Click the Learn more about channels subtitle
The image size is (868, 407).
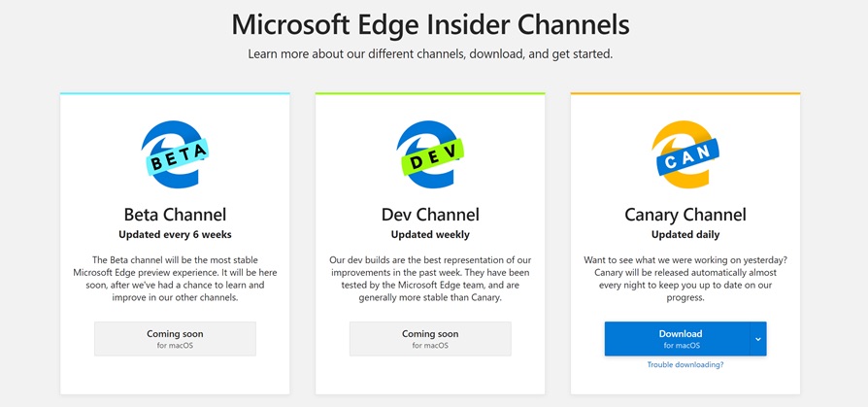pos(430,53)
